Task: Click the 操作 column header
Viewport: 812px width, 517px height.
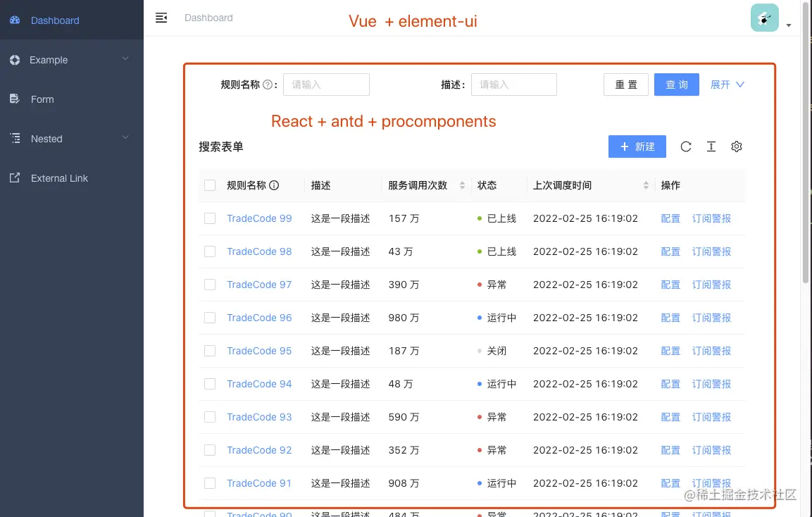Action: [x=670, y=185]
